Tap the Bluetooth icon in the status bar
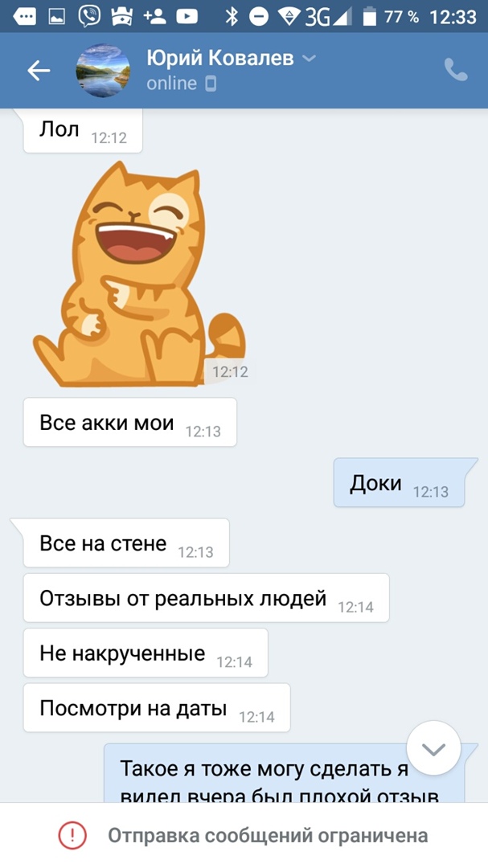 pos(231,17)
